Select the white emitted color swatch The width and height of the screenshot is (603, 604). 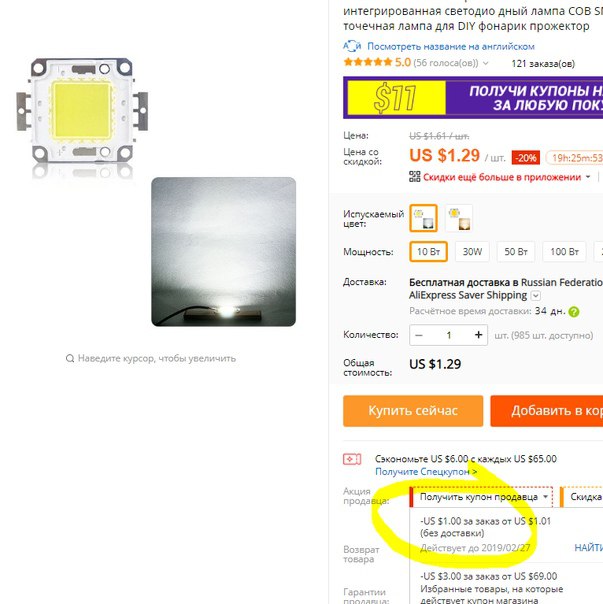tap(423, 218)
